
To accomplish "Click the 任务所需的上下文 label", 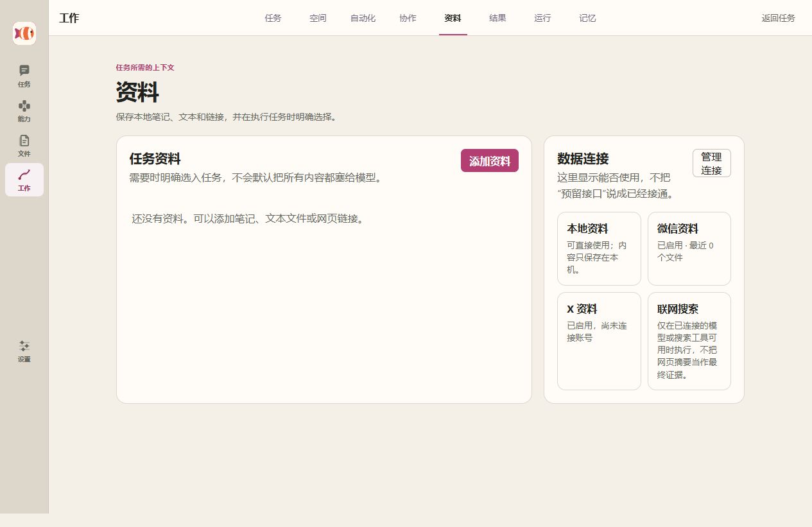I will coord(145,67).
